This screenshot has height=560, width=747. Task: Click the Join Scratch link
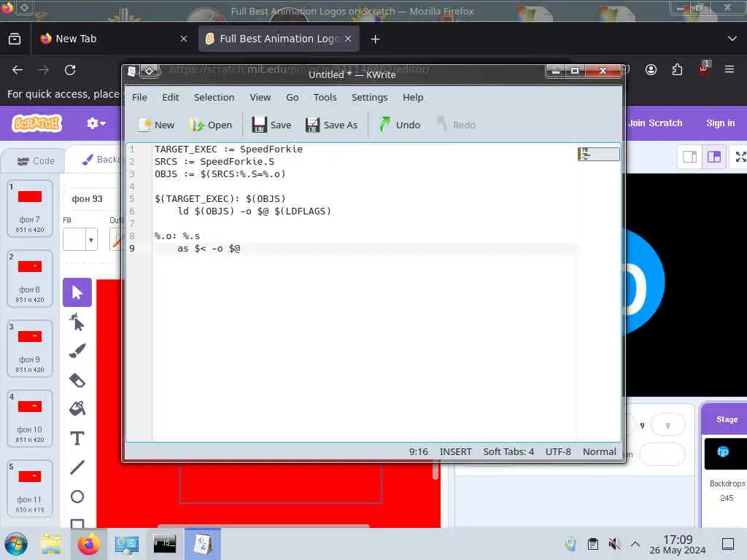coord(655,122)
